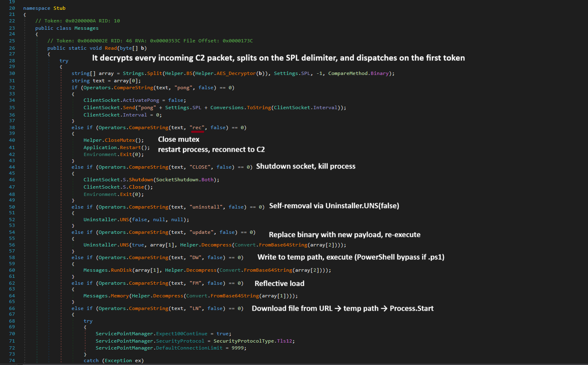
Task: Click the "FM" string literal
Action: [196, 283]
